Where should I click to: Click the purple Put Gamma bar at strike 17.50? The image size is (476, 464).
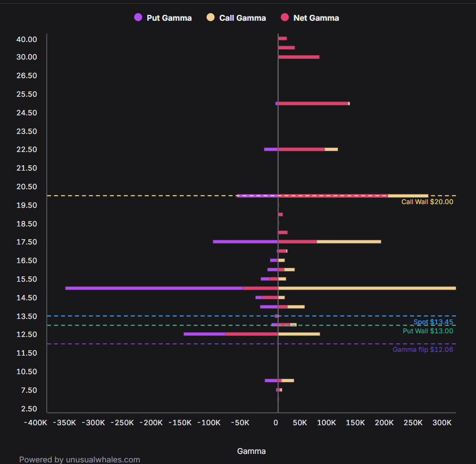[x=245, y=242]
